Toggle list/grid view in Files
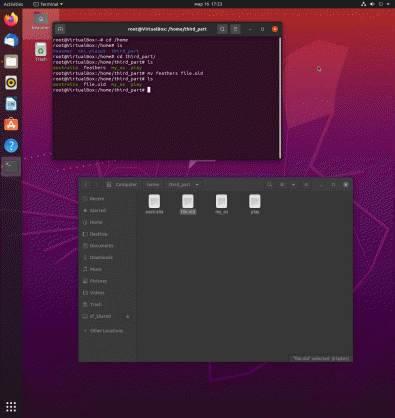This screenshot has height=418, width=395. (282, 184)
